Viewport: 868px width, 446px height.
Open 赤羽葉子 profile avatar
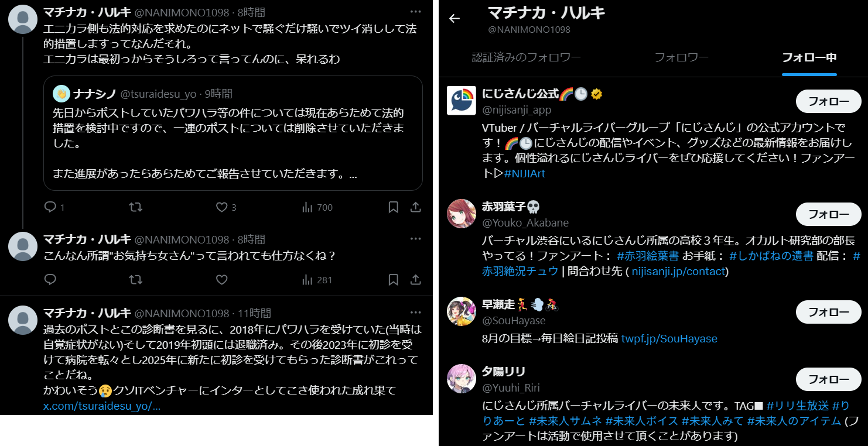coord(462,214)
